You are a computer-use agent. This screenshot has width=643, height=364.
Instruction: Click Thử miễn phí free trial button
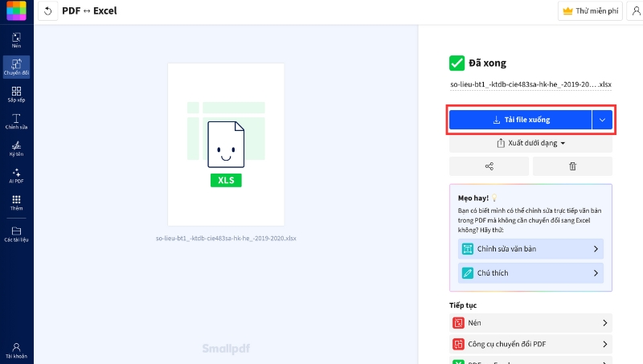tap(590, 10)
